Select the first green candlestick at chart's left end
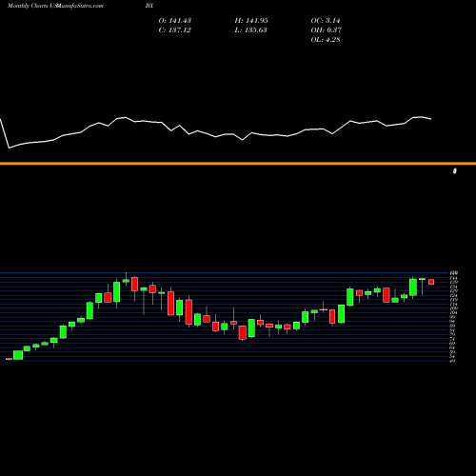This screenshot has height=476, width=476. point(18,355)
